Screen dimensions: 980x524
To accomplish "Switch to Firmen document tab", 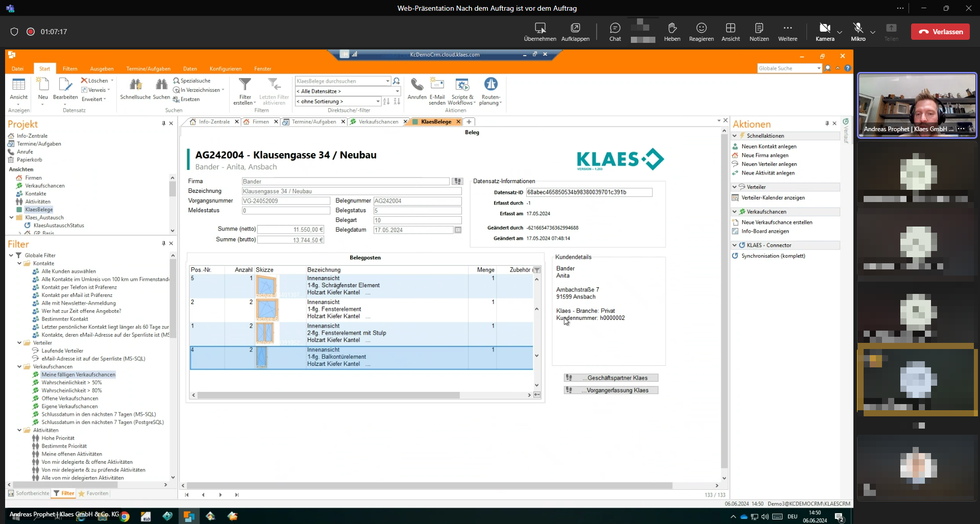I will [x=260, y=122].
